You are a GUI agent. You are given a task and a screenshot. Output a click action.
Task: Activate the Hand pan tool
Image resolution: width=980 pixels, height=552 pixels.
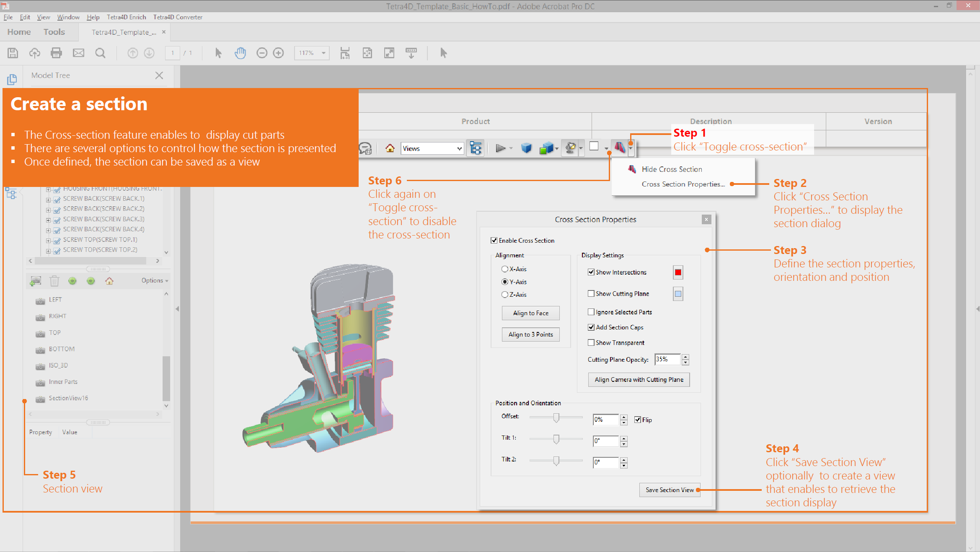pyautogui.click(x=240, y=53)
